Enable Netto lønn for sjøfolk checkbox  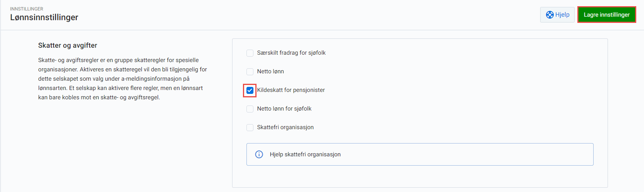coord(250,109)
